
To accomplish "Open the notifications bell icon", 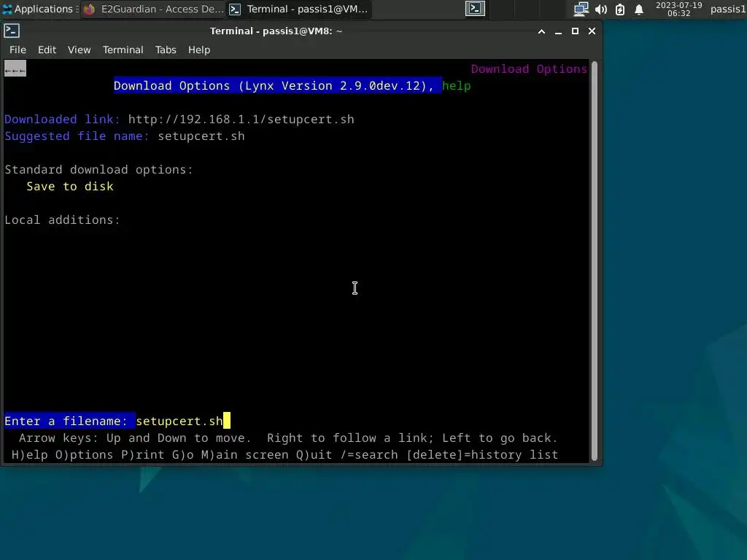I will tap(639, 9).
